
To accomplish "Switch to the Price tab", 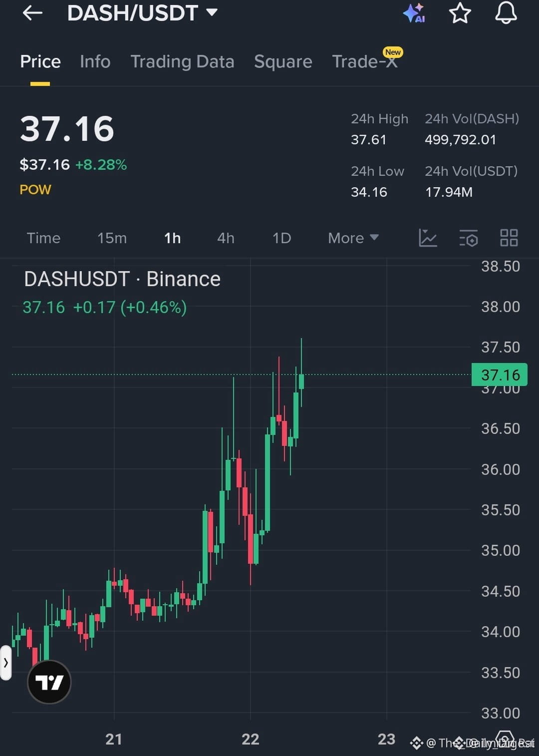I will point(40,61).
